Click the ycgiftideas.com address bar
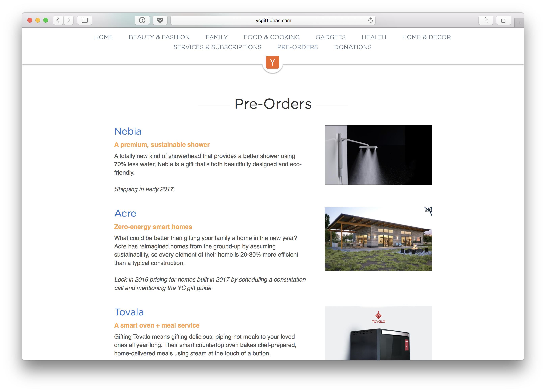The height and width of the screenshot is (392, 546). tap(273, 20)
